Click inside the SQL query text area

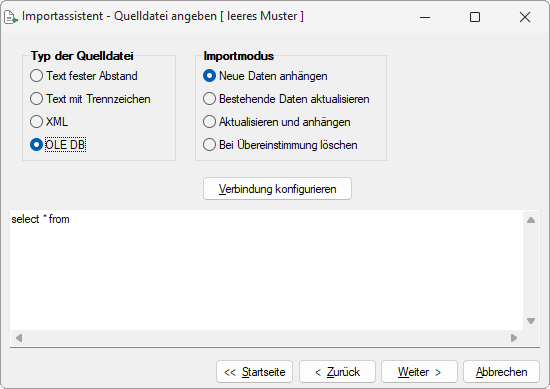(x=266, y=270)
